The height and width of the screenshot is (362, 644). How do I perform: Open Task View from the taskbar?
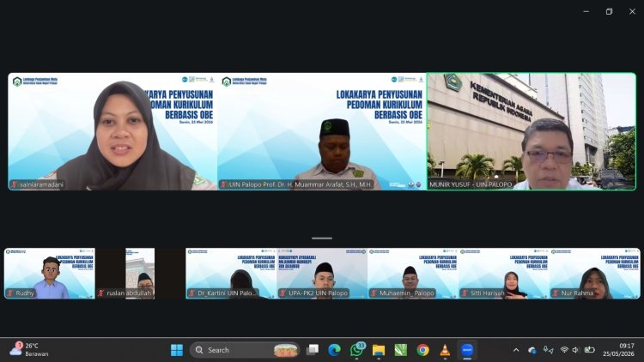coord(313,350)
